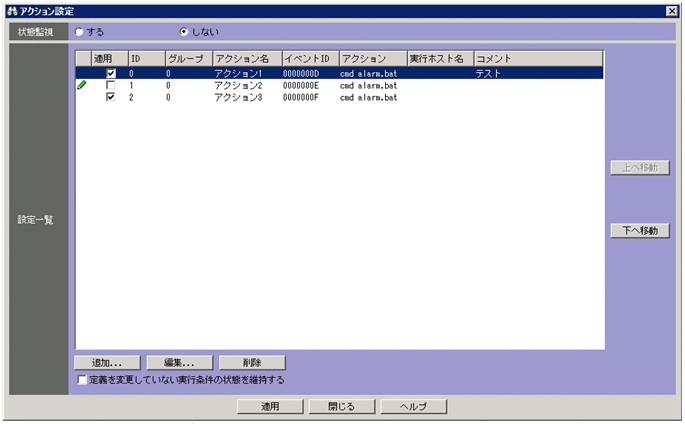Click the テスト comment cell
The image size is (685, 424).
click(488, 73)
